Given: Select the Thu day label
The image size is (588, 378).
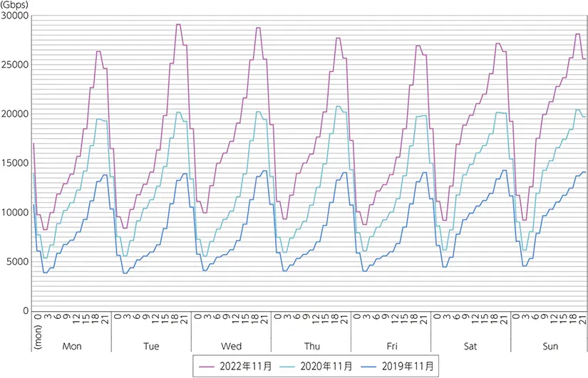Looking at the screenshot, I should pos(311,346).
